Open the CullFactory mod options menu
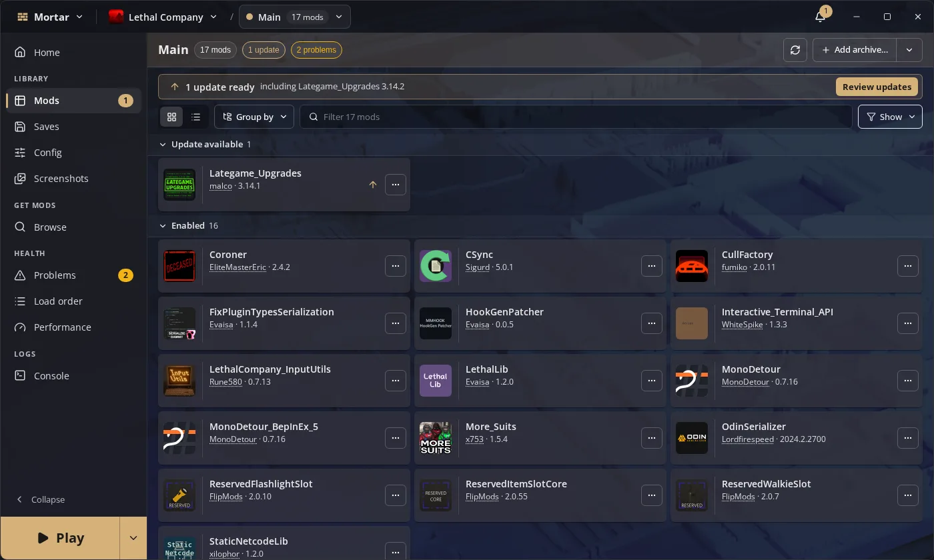The width and height of the screenshot is (934, 560). pos(908,266)
